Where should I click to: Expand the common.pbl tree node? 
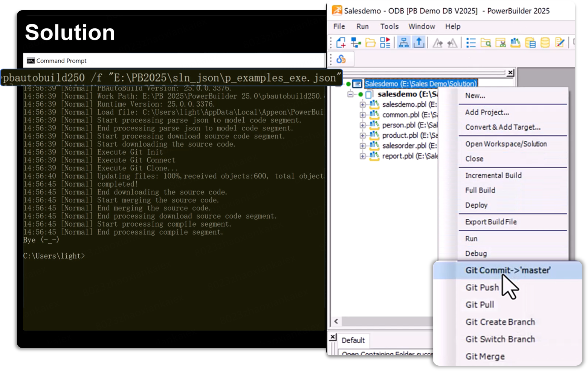362,115
